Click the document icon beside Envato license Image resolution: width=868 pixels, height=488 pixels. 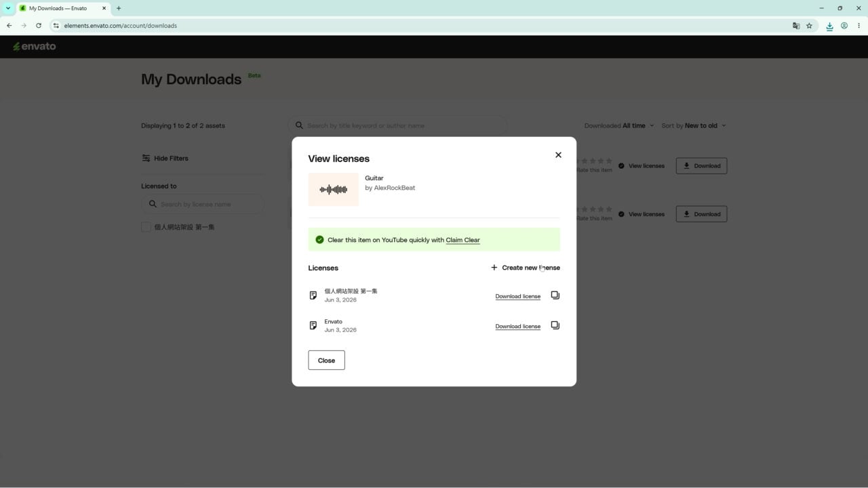[x=313, y=325]
